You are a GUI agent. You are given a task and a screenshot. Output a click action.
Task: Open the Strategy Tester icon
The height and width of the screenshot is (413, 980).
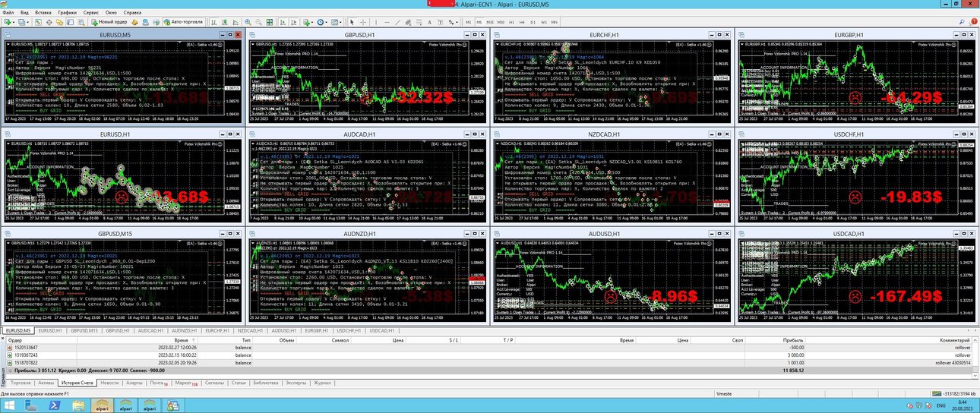81,22
